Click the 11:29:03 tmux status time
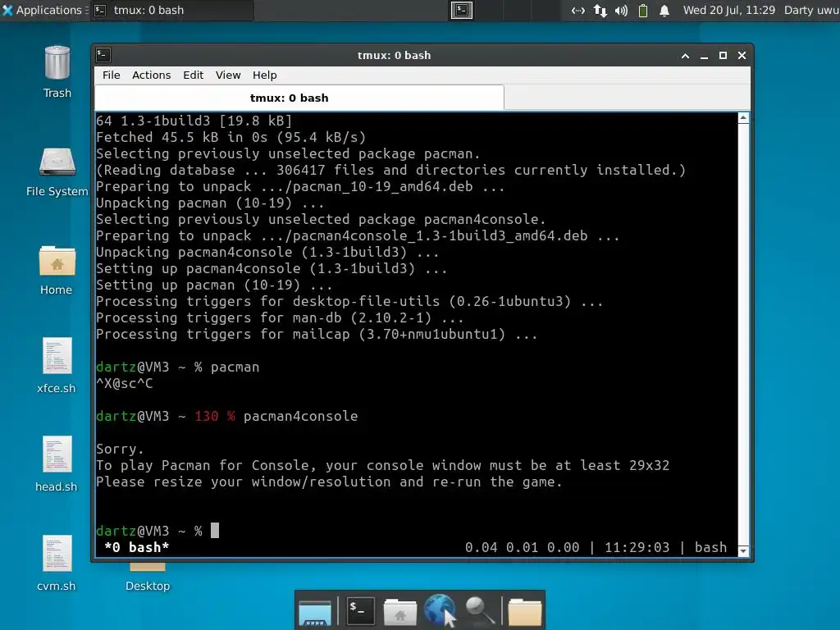Viewport: 840px width, 630px height. 637,547
